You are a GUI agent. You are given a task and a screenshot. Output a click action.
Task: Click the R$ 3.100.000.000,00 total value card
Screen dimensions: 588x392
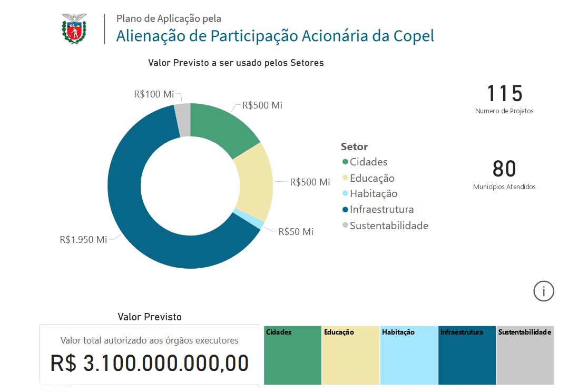150,356
